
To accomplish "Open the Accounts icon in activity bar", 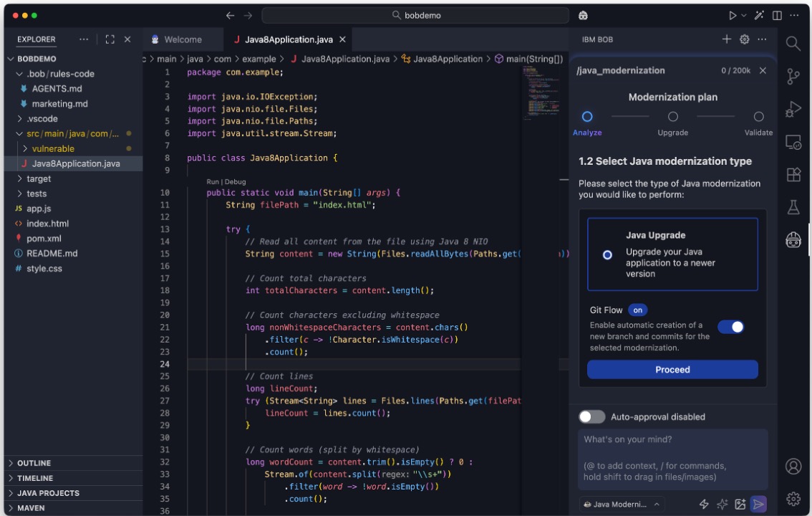I will point(793,467).
